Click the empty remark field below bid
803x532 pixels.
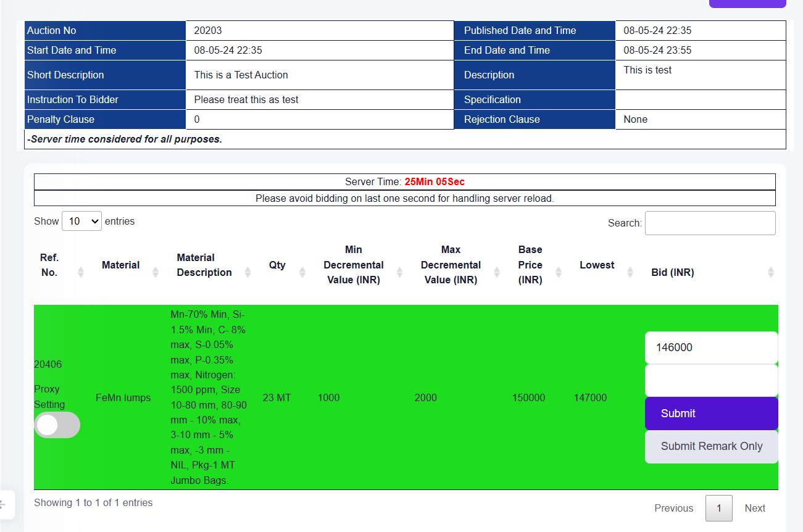tap(711, 380)
